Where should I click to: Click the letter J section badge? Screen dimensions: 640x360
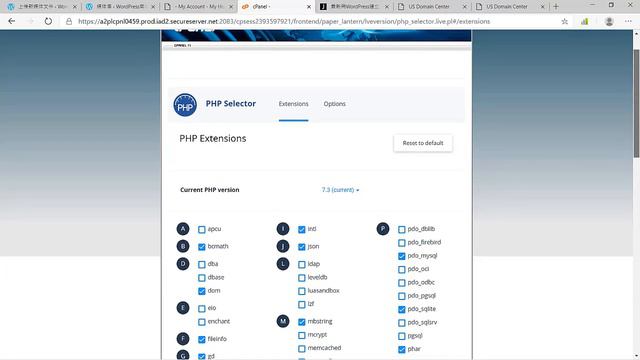283,246
